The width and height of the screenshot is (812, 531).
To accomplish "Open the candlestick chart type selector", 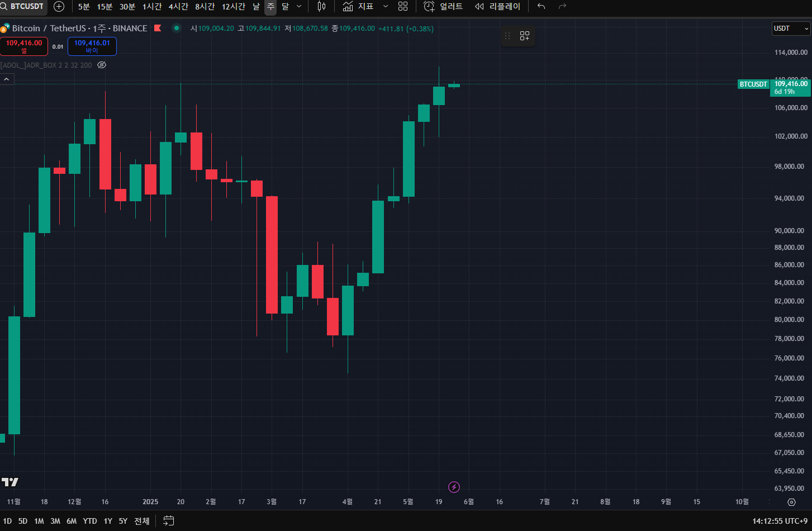I will point(321,7).
